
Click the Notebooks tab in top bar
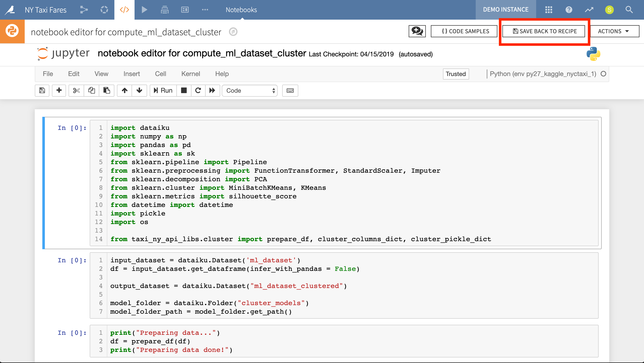click(x=242, y=10)
